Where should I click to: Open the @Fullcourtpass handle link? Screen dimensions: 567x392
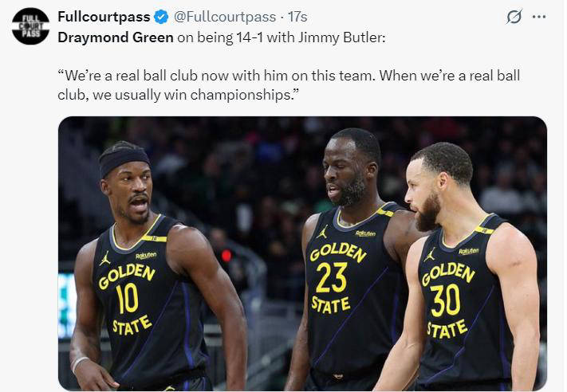[225, 17]
